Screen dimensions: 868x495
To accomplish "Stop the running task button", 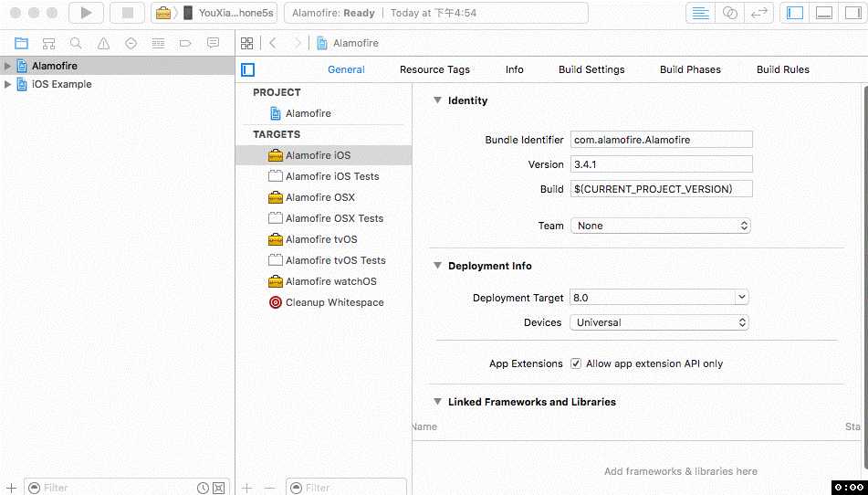I will (127, 13).
